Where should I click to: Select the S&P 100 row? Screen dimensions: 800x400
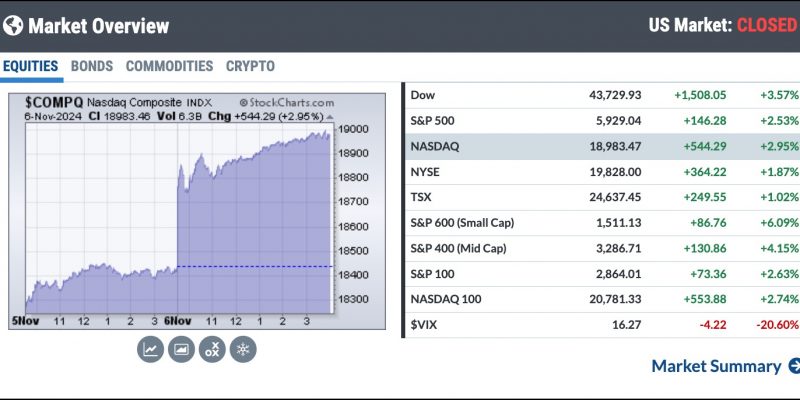[x=602, y=274]
